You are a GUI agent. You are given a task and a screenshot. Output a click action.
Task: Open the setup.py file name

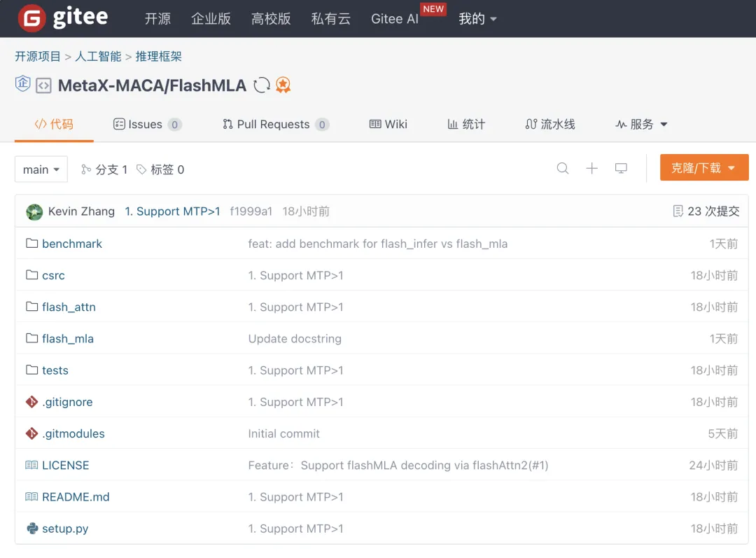point(65,529)
